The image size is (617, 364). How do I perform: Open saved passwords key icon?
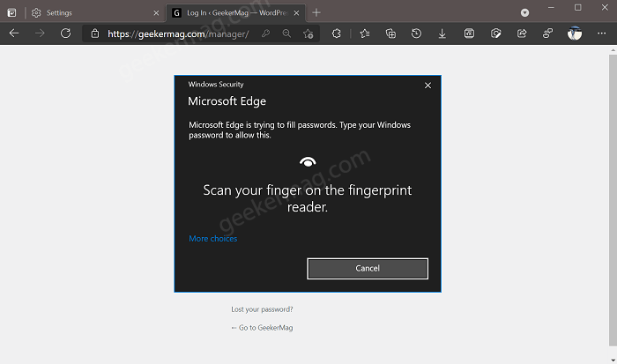click(x=265, y=33)
